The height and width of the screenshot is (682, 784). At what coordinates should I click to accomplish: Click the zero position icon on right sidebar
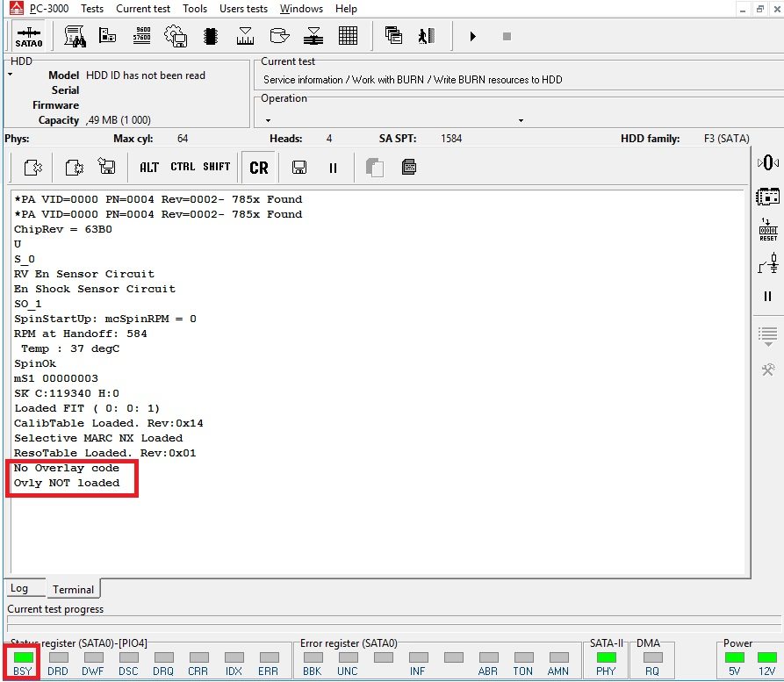pos(768,162)
